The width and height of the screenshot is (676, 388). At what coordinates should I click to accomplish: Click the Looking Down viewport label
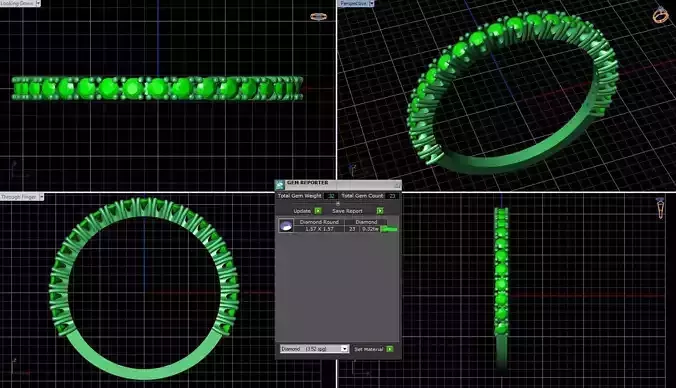click(x=17, y=3)
